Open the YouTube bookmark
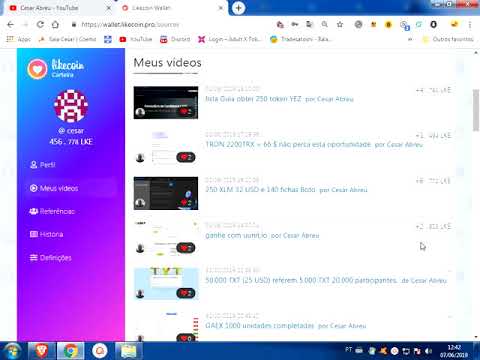The height and width of the screenshot is (360, 480). pyautogui.click(x=136, y=39)
